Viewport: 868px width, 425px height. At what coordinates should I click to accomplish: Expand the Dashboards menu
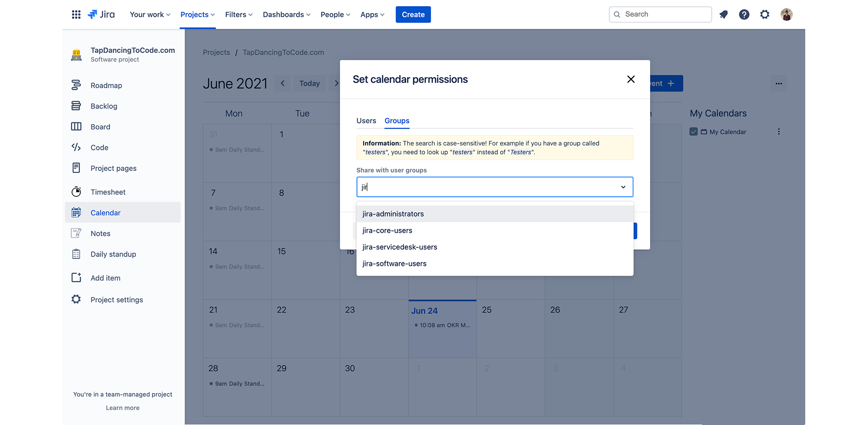(x=287, y=15)
